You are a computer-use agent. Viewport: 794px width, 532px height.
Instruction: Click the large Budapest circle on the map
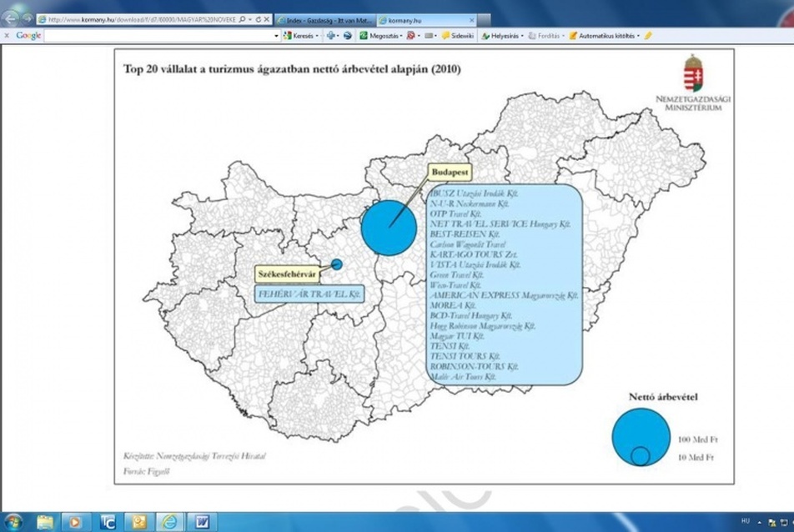pyautogui.click(x=389, y=228)
